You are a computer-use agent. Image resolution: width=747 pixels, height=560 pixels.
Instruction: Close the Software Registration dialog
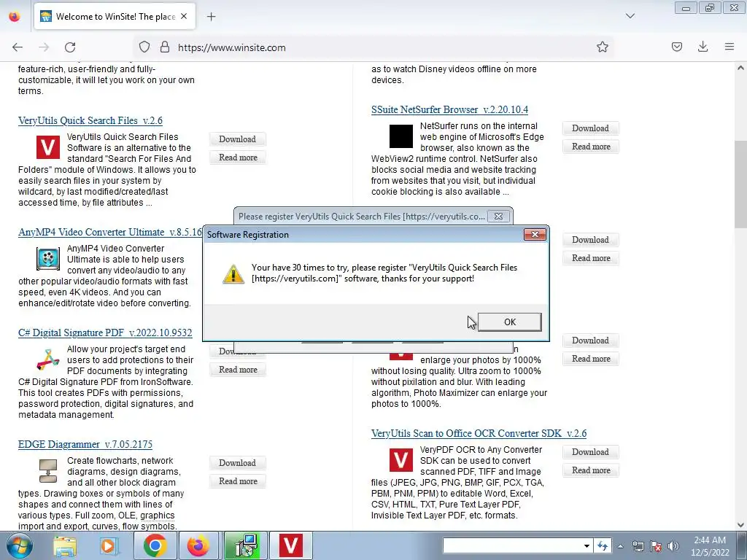coord(535,234)
